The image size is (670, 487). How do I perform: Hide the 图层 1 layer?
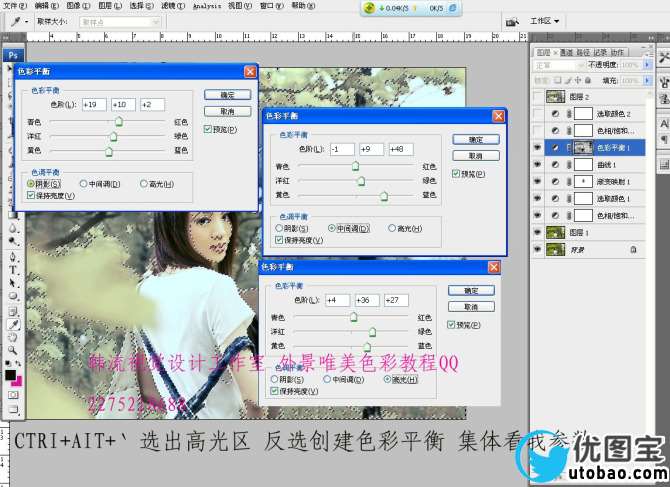[x=538, y=232]
